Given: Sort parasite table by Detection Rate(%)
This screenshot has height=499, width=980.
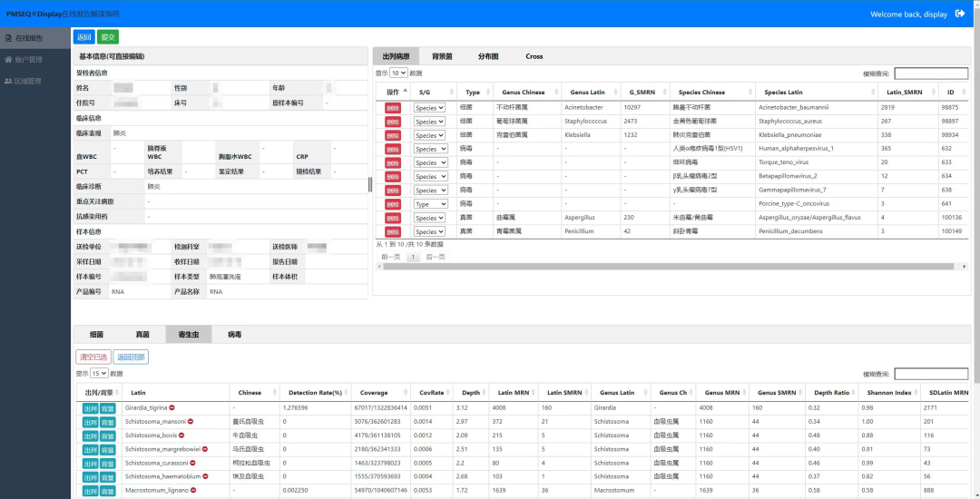Looking at the screenshot, I should [315, 393].
